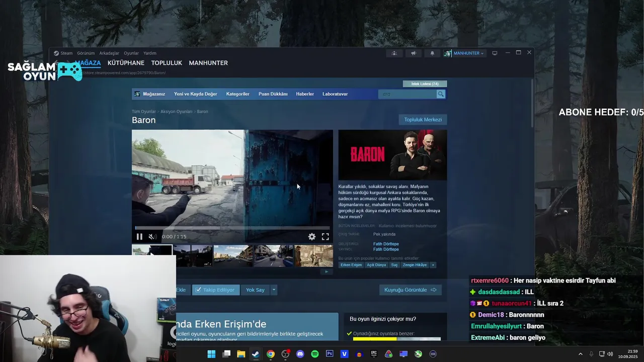This screenshot has width=644, height=362.
Task: Go to the TOPLULUK tab
Action: tap(167, 63)
